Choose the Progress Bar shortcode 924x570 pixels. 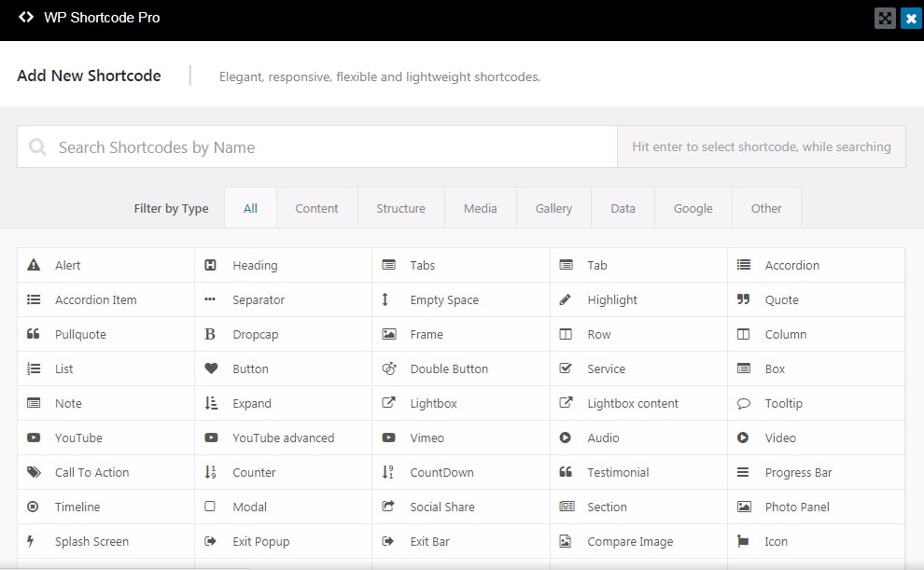[798, 472]
